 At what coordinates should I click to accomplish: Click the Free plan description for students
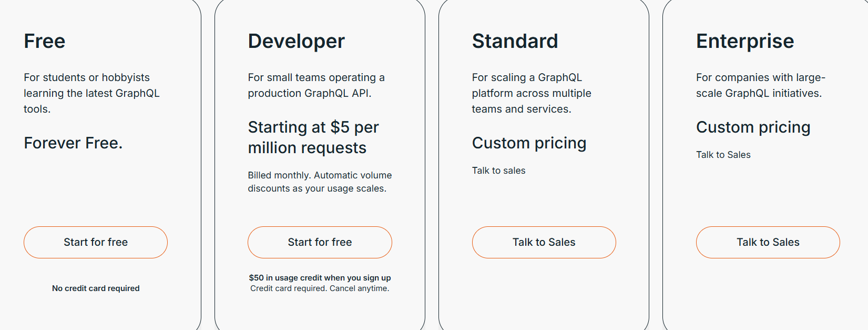click(92, 93)
